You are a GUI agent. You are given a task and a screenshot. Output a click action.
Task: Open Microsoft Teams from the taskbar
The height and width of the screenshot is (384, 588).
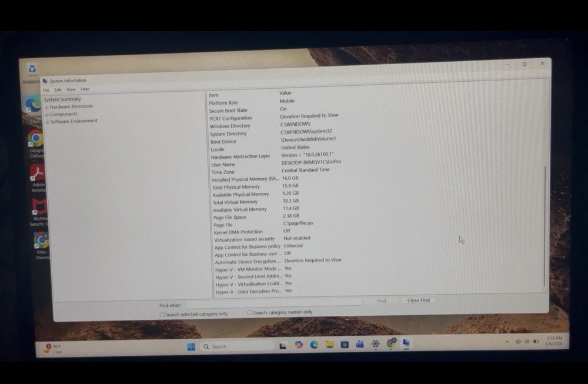click(x=360, y=344)
